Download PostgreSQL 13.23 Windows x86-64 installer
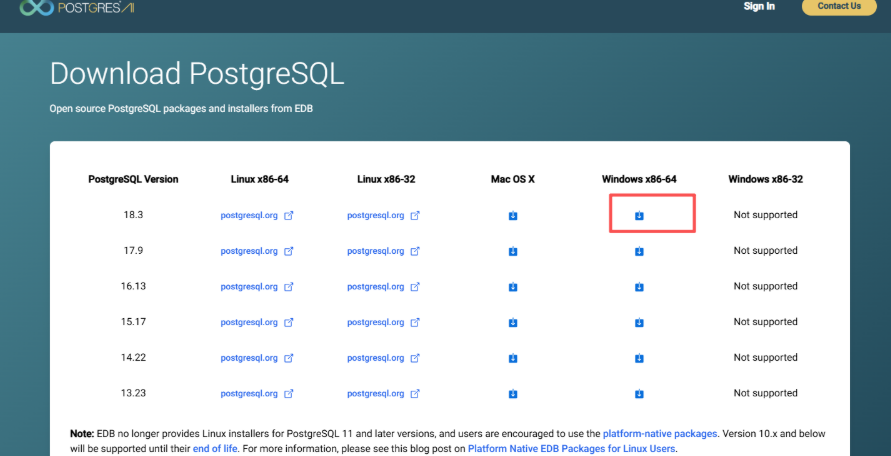 [x=639, y=394]
